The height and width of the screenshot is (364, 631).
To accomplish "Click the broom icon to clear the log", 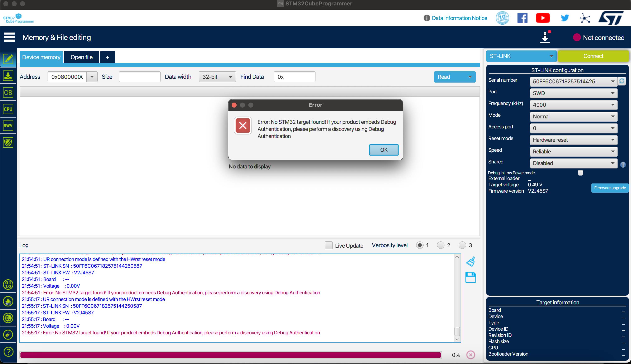I will click(470, 262).
